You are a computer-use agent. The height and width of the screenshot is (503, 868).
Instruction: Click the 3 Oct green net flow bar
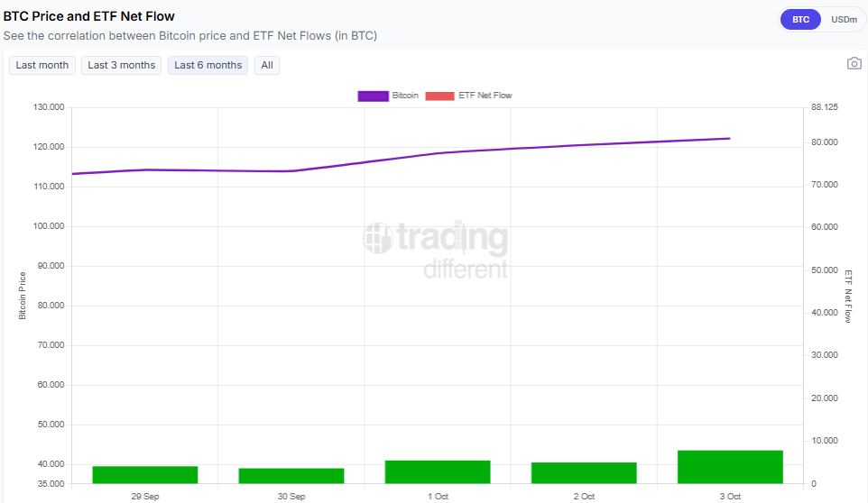pyautogui.click(x=730, y=467)
